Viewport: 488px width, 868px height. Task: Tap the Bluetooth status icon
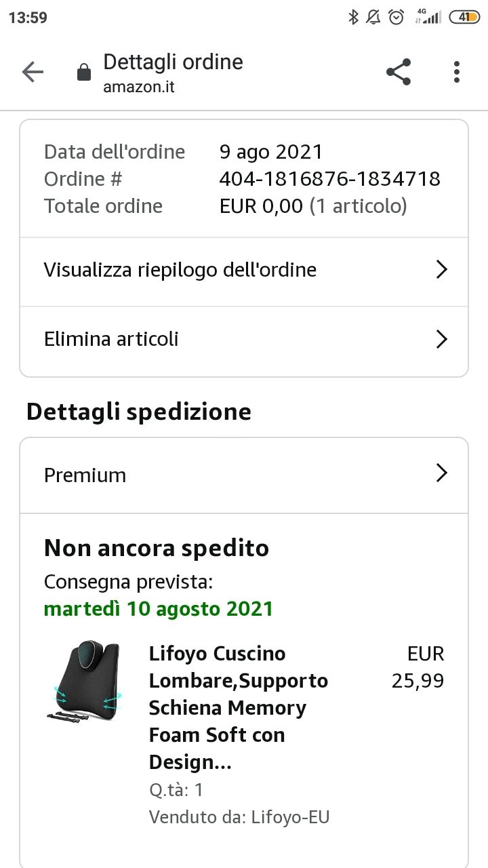(x=352, y=18)
